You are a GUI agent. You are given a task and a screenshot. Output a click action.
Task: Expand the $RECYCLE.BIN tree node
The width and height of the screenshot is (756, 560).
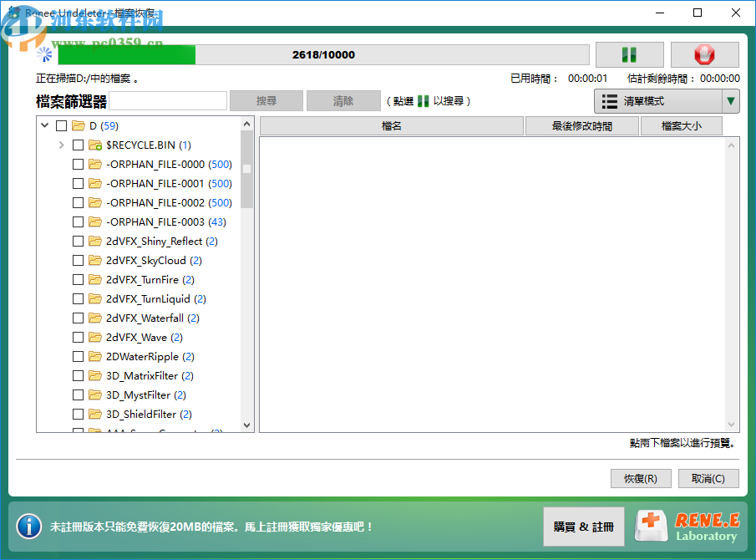point(61,145)
